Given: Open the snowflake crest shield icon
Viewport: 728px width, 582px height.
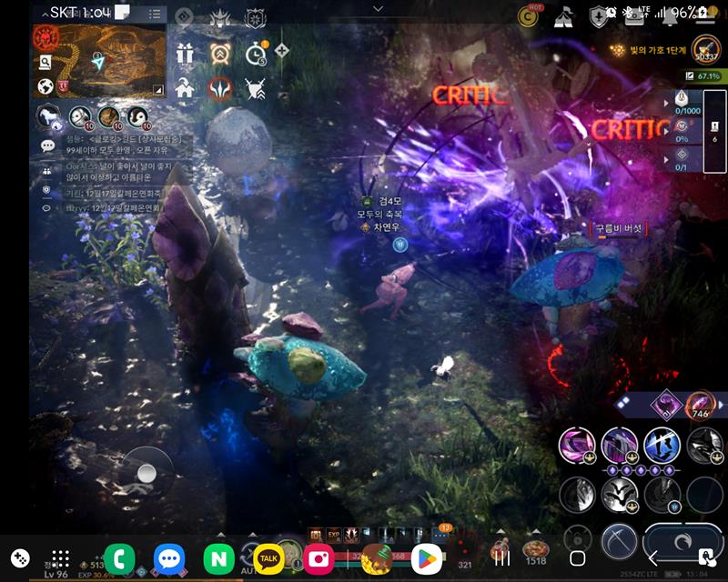Looking at the screenshot, I should coord(255,18).
